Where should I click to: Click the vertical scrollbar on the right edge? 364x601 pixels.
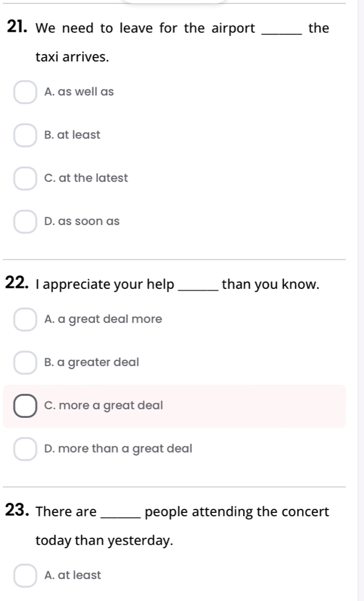(361, 300)
